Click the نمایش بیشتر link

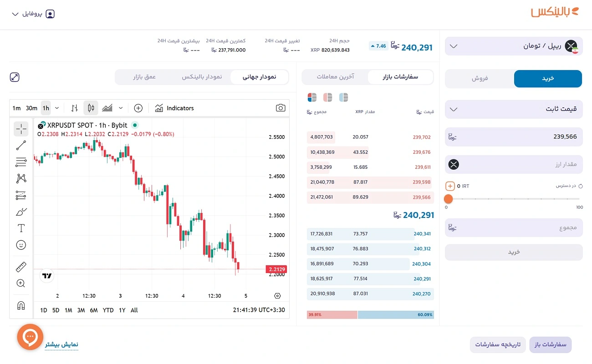pos(61,344)
